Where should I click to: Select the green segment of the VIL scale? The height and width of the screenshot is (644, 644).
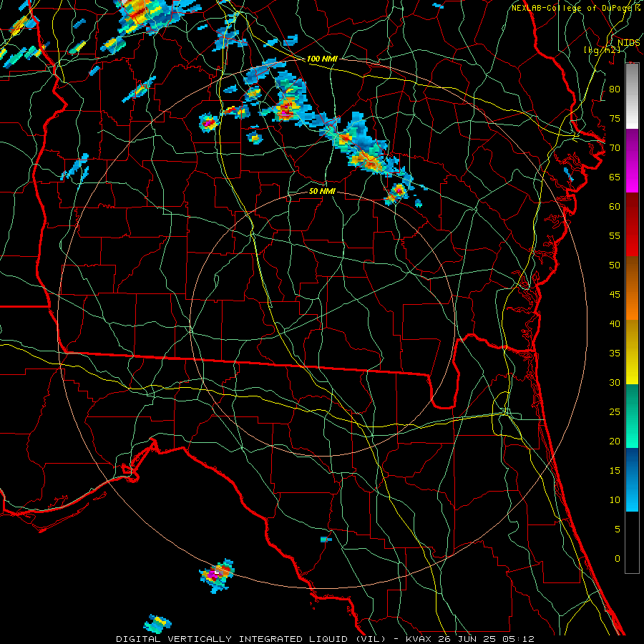(x=632, y=416)
